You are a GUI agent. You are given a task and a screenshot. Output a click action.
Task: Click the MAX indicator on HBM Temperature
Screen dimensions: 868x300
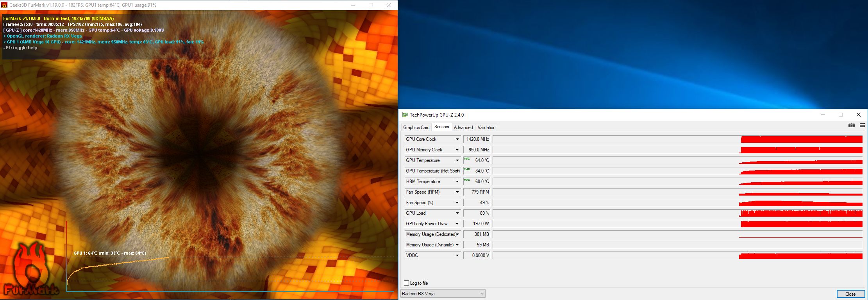click(467, 180)
